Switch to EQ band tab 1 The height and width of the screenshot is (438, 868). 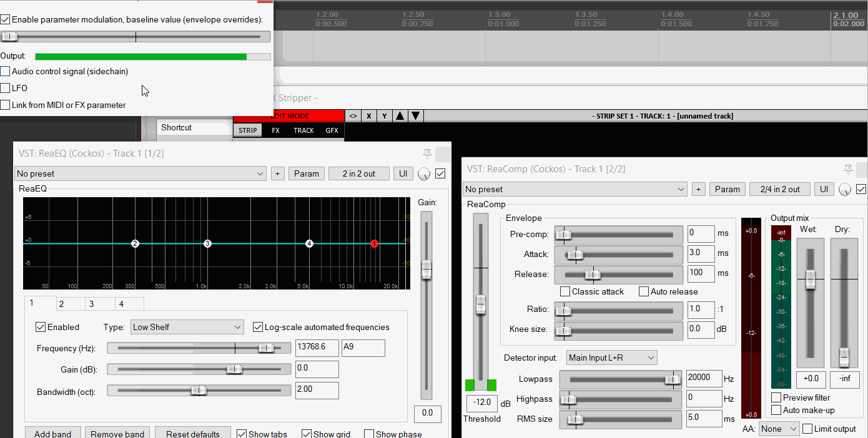click(40, 304)
